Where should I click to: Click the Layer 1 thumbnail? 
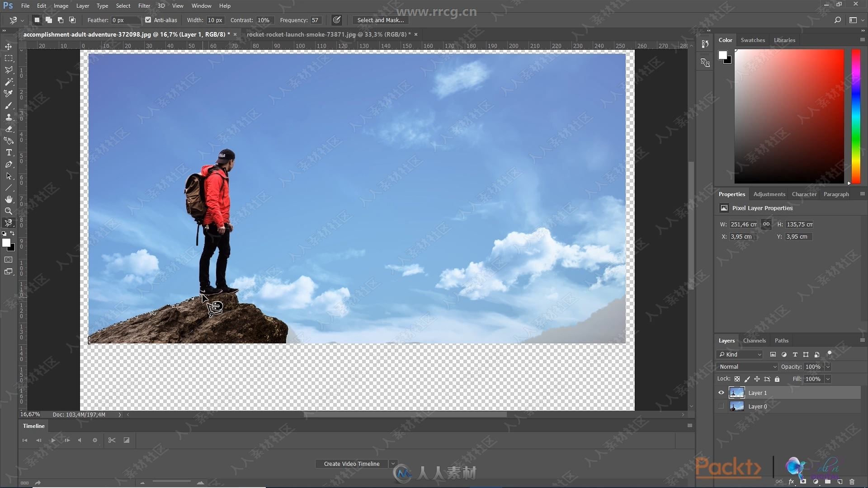tap(737, 393)
